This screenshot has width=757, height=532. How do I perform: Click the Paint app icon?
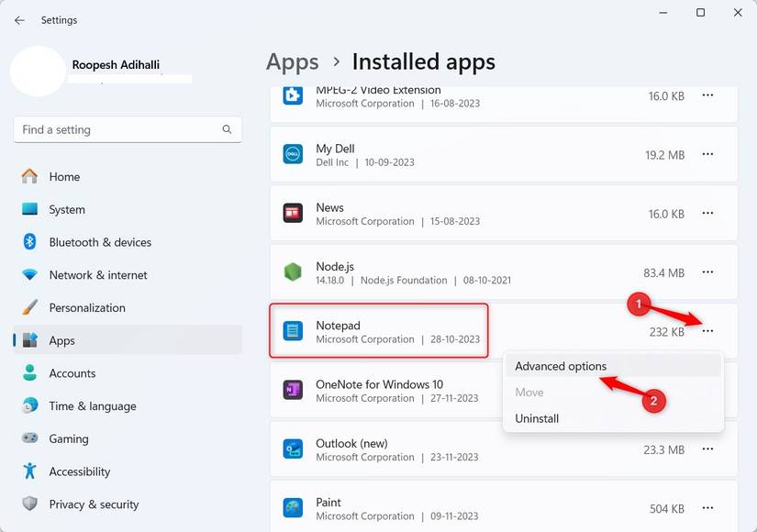[292, 508]
